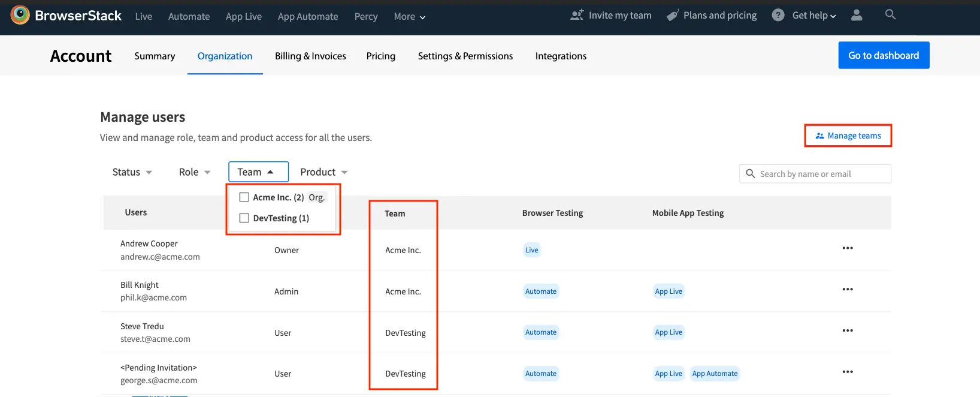The width and height of the screenshot is (980, 397).
Task: Open more options for Bill Knight
Action: pyautogui.click(x=847, y=290)
